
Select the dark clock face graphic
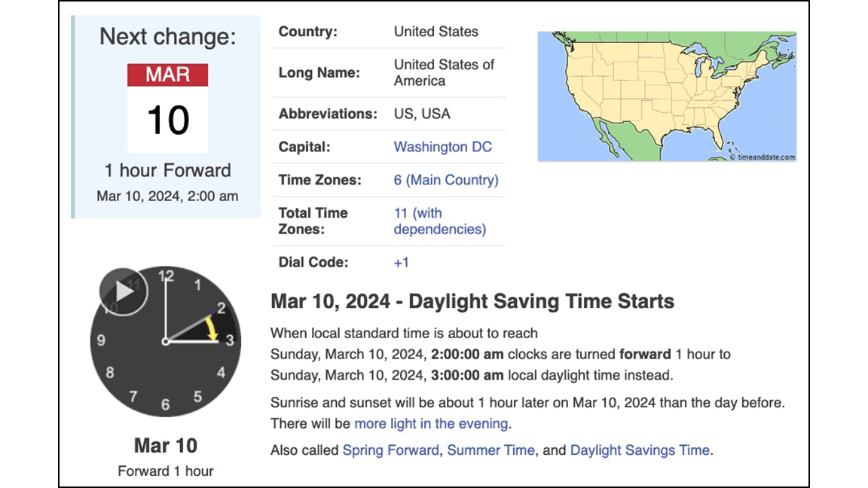(167, 340)
